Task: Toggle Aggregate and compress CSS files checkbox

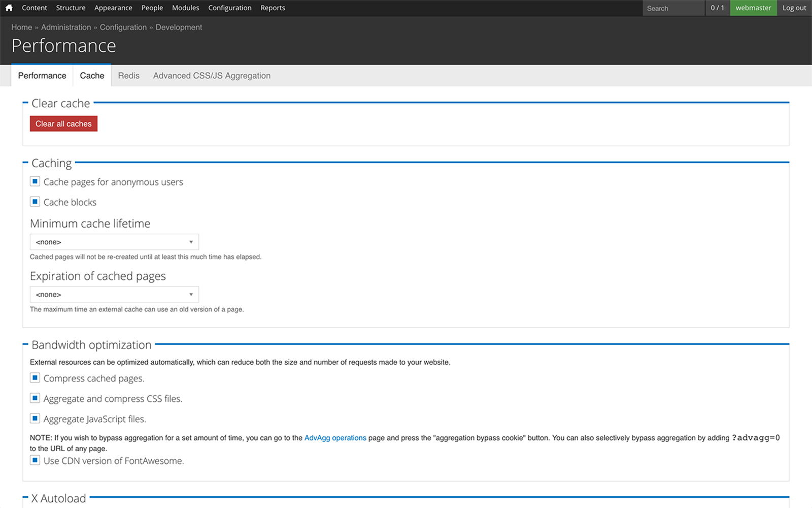Action: [35, 398]
